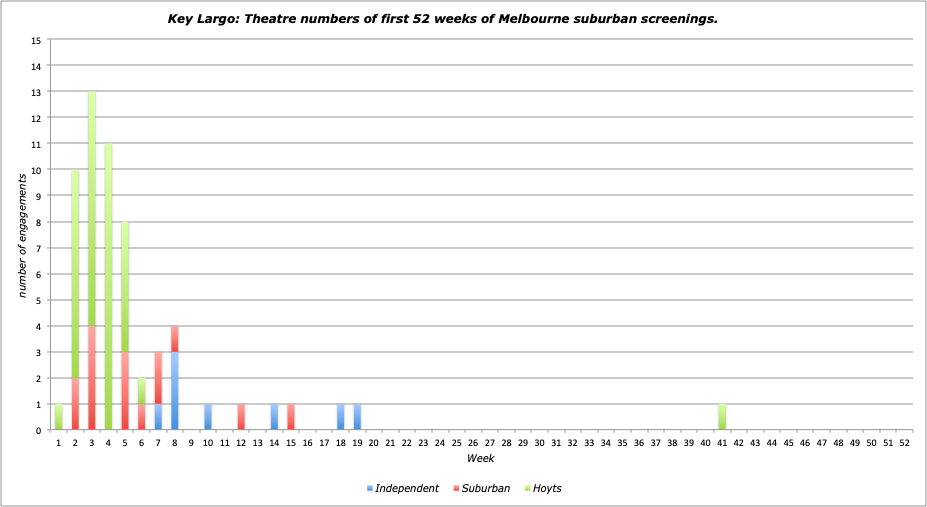Click the red Suburban bar at week 15
Viewport: 927px width, 507px height.
[x=291, y=417]
